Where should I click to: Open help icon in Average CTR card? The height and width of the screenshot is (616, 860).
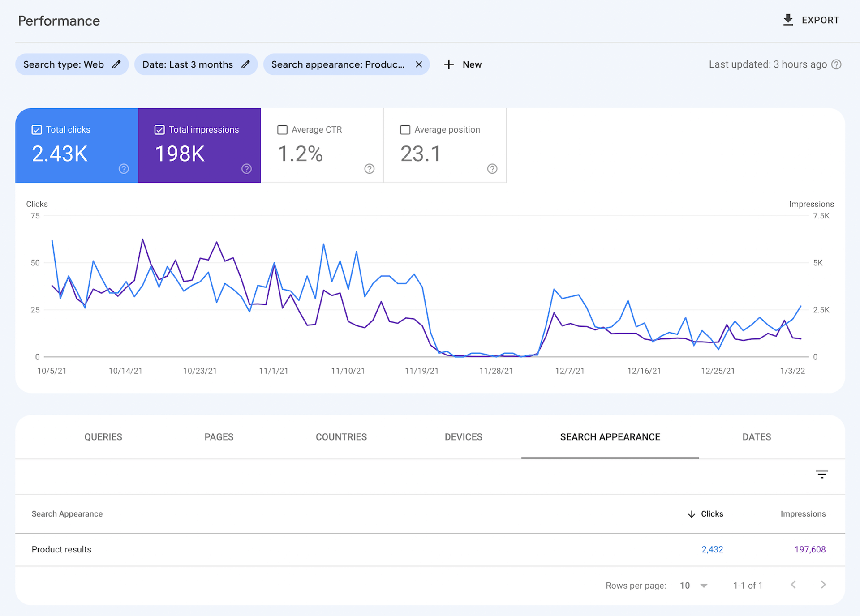tap(369, 169)
